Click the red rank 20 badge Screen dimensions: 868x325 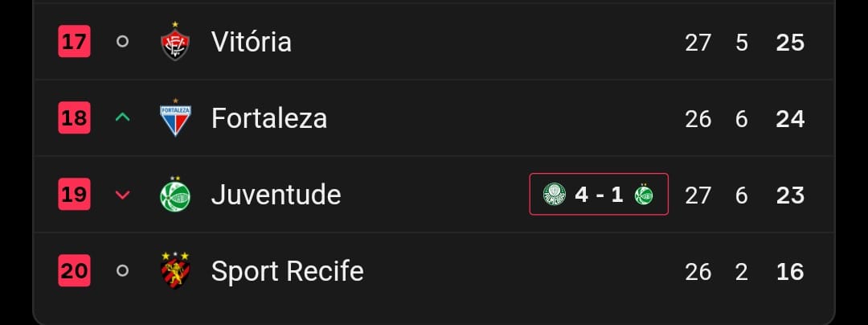[74, 271]
